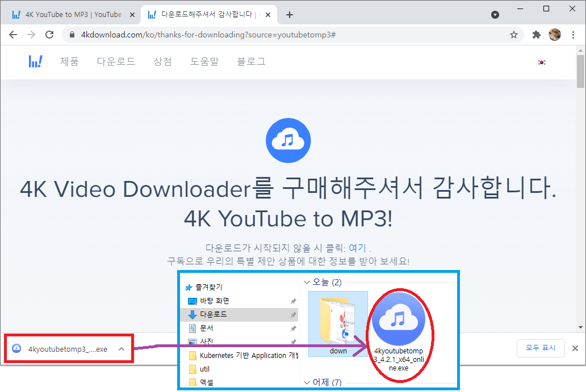Click the 모두 표시 button
The height and width of the screenshot is (392, 586).
(x=541, y=348)
